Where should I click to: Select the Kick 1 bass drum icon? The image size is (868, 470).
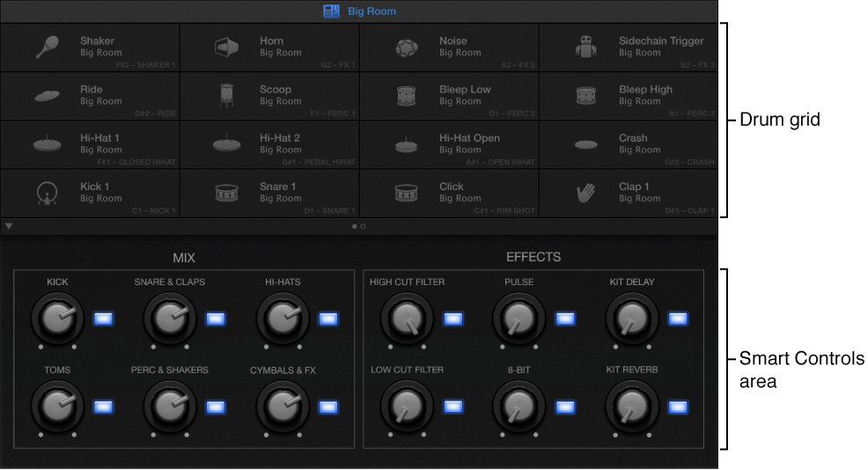(47, 194)
